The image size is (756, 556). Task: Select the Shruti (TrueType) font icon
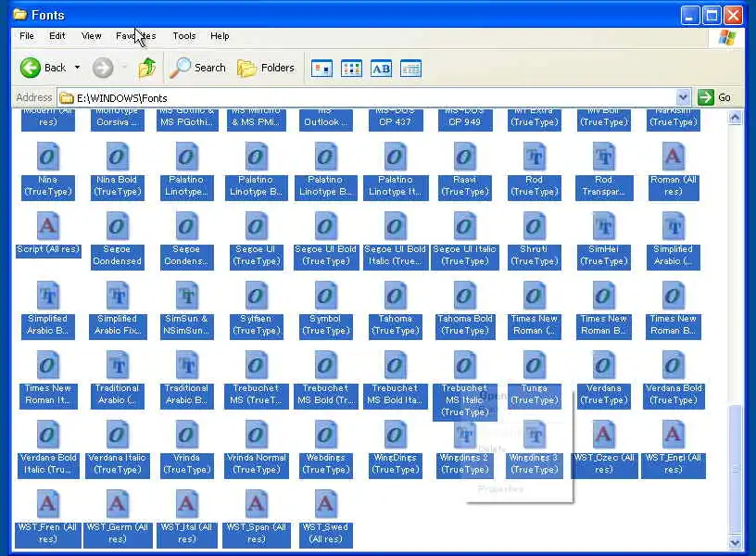pos(534,227)
